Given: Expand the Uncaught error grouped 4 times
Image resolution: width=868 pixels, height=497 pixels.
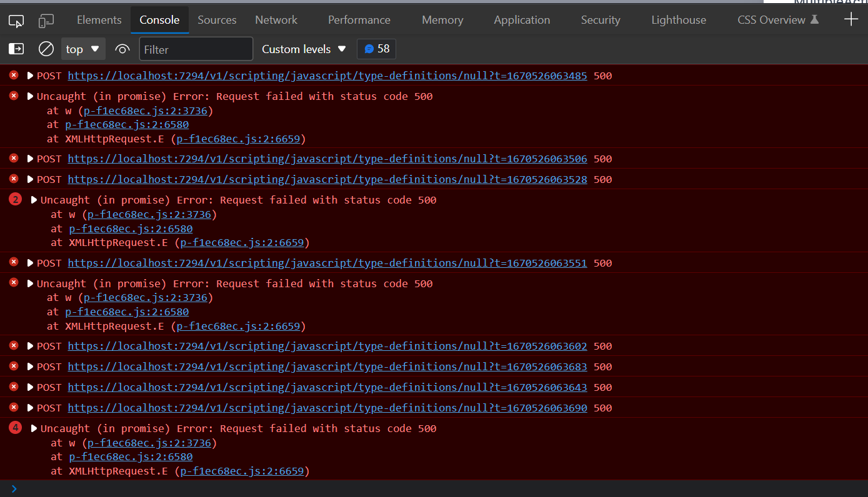Looking at the screenshot, I should (34, 428).
